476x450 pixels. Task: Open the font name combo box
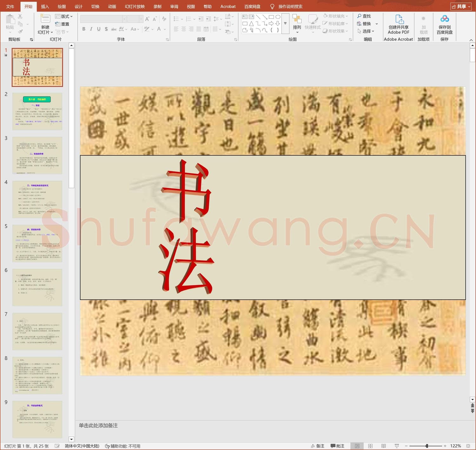click(x=103, y=19)
